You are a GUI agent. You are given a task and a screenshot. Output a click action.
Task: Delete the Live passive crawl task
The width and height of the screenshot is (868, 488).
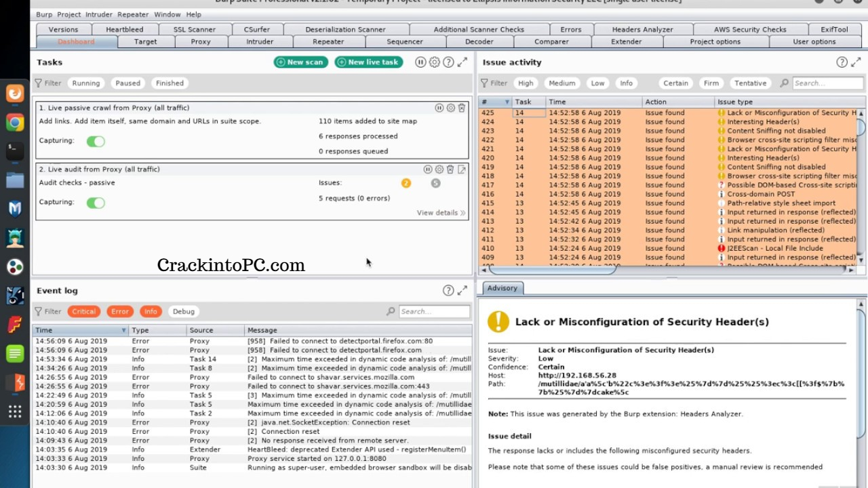(462, 108)
